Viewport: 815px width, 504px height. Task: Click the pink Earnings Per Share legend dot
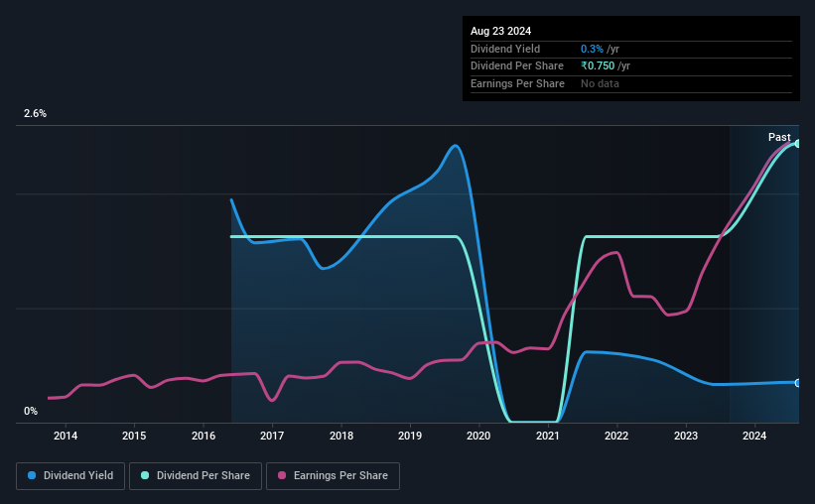pyautogui.click(x=282, y=475)
